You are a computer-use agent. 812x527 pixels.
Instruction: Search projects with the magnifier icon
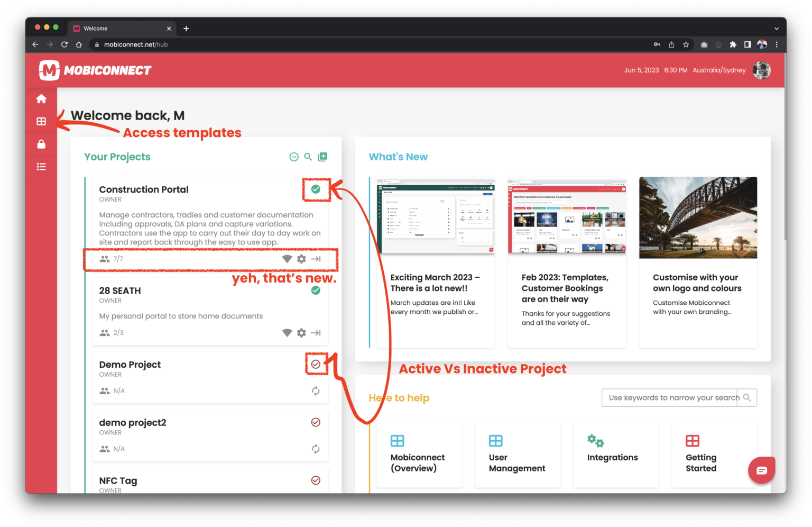pos(308,157)
